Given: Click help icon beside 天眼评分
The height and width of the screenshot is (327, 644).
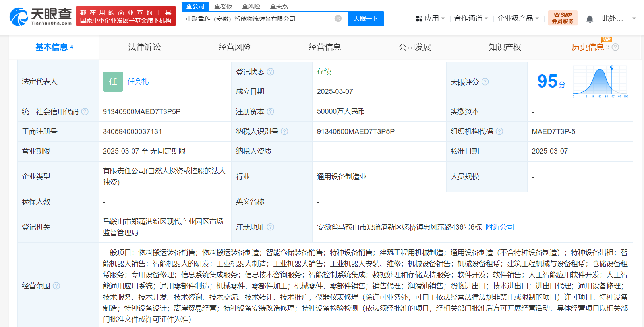Looking at the screenshot, I should tap(485, 82).
